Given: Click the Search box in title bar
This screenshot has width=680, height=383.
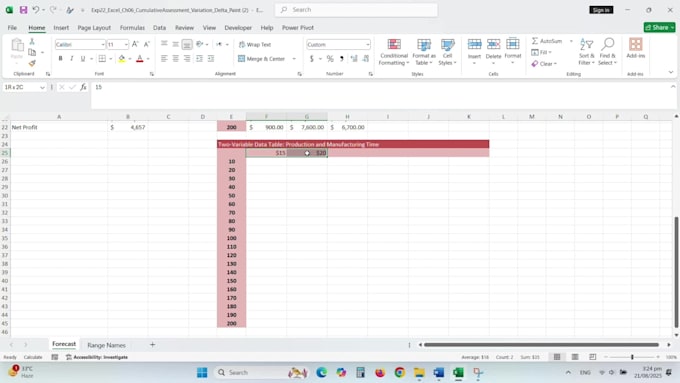Looking at the screenshot, I should 356,10.
